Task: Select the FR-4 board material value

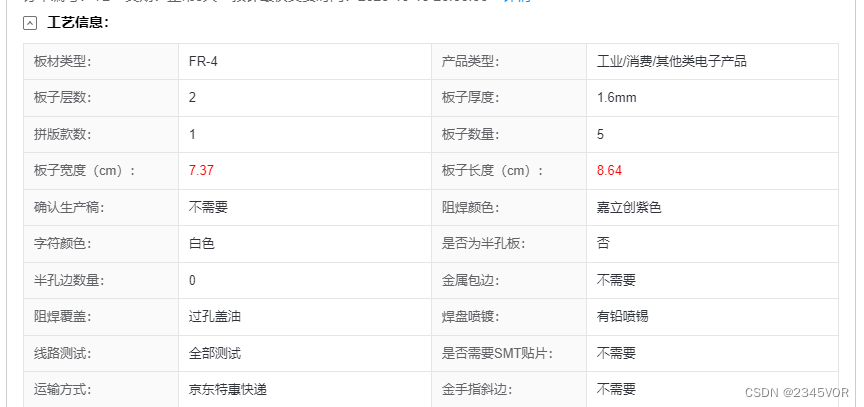Action: (203, 61)
